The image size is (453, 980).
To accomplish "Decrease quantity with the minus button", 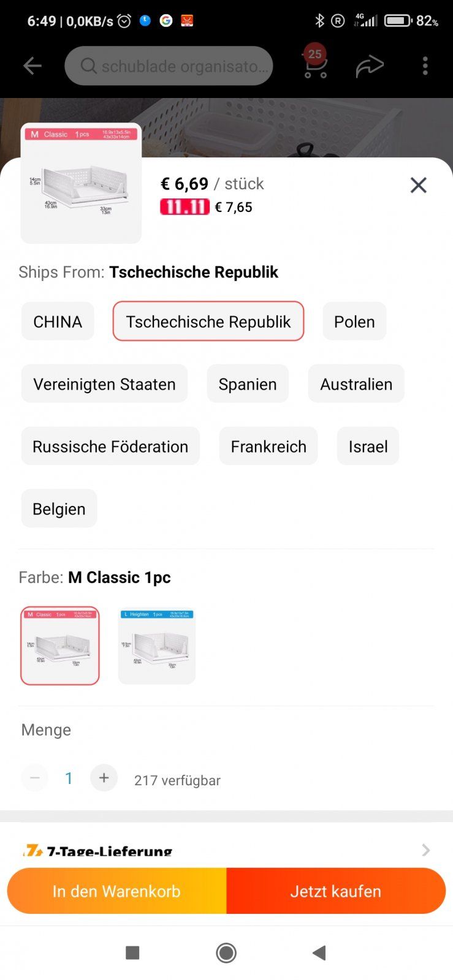I will pos(35,778).
